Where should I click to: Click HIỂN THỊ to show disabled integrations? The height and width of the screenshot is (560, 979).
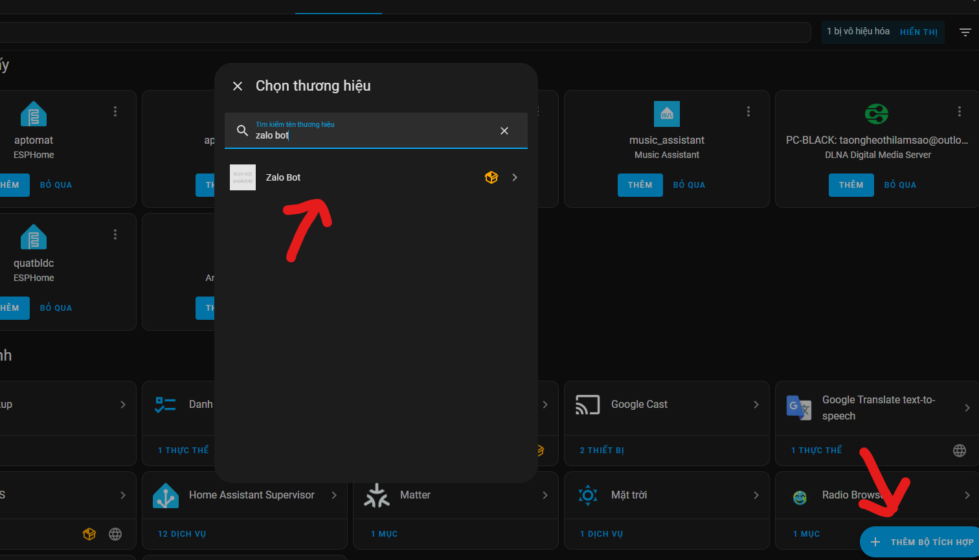click(x=919, y=32)
